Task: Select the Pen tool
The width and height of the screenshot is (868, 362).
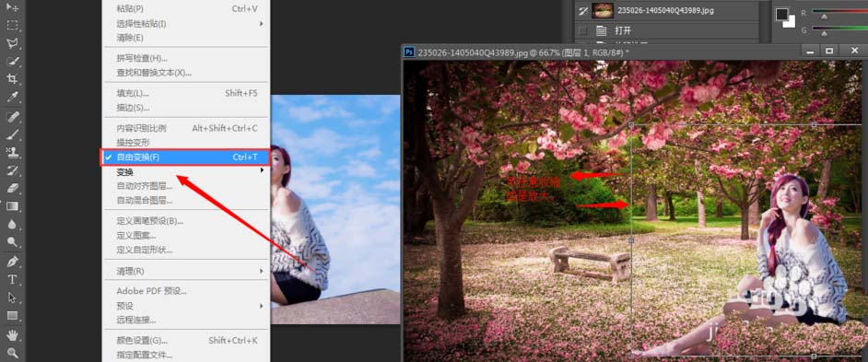Action: (12, 261)
